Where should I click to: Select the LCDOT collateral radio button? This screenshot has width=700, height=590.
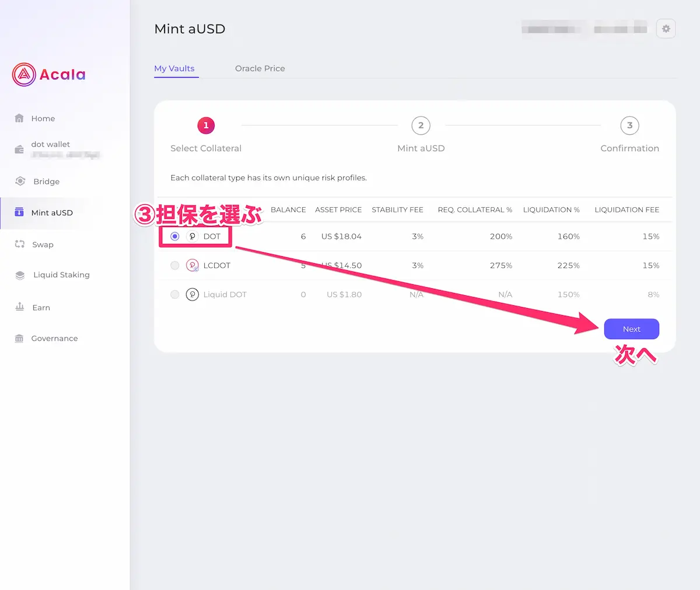[x=174, y=266]
